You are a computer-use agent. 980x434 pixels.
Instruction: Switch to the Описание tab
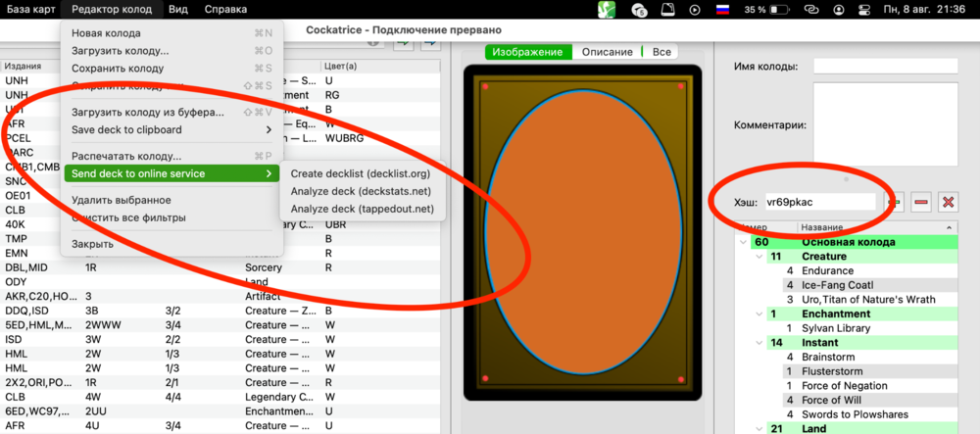[607, 52]
